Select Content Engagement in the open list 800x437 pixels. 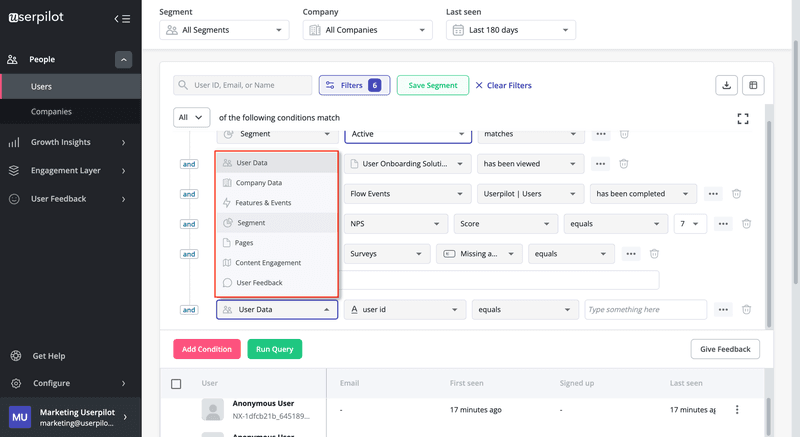[x=277, y=263]
